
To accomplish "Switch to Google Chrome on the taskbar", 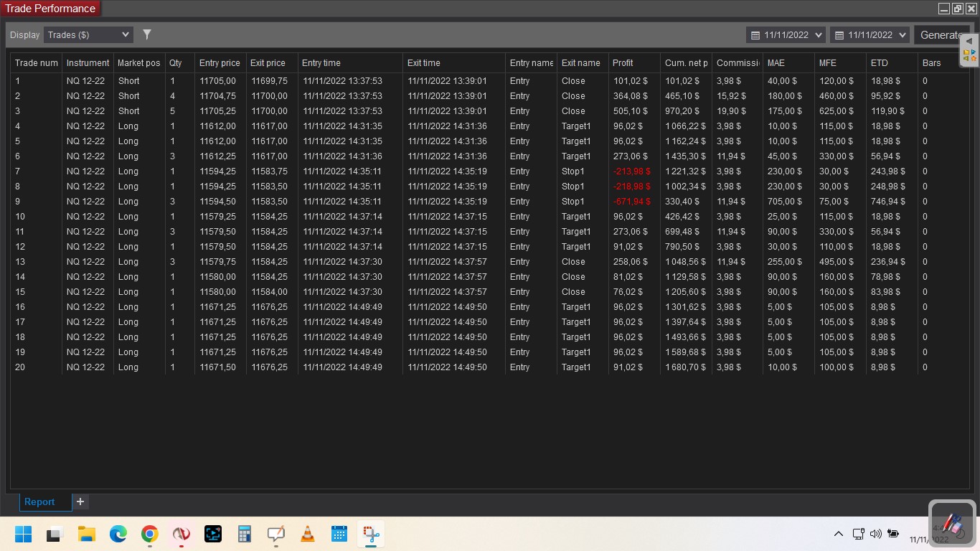I will pyautogui.click(x=149, y=534).
